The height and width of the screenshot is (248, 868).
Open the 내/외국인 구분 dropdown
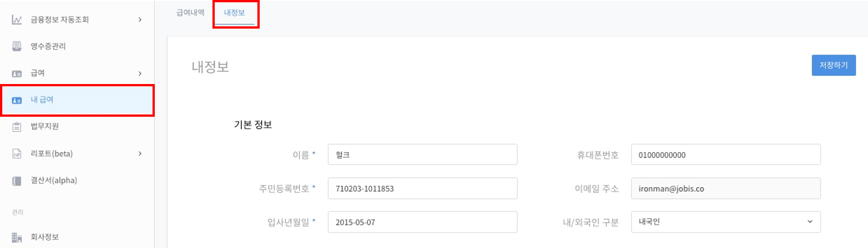point(725,222)
